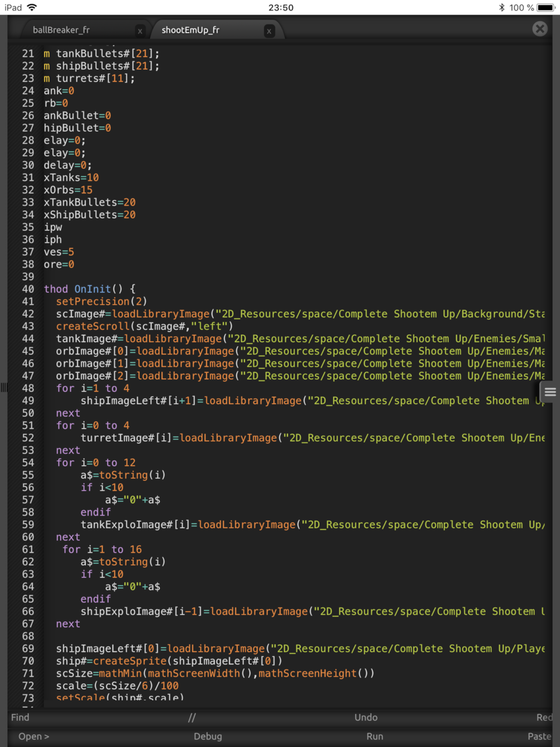Image resolution: width=560 pixels, height=747 pixels.
Task: Redo the last undone edit
Action: coord(544,717)
